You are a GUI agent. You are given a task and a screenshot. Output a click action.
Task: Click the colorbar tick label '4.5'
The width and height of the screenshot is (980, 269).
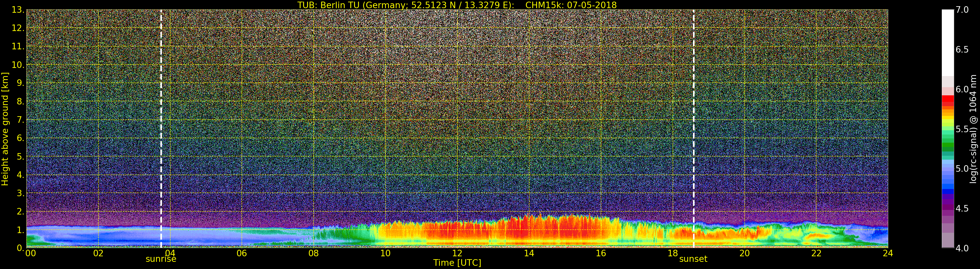click(x=962, y=209)
